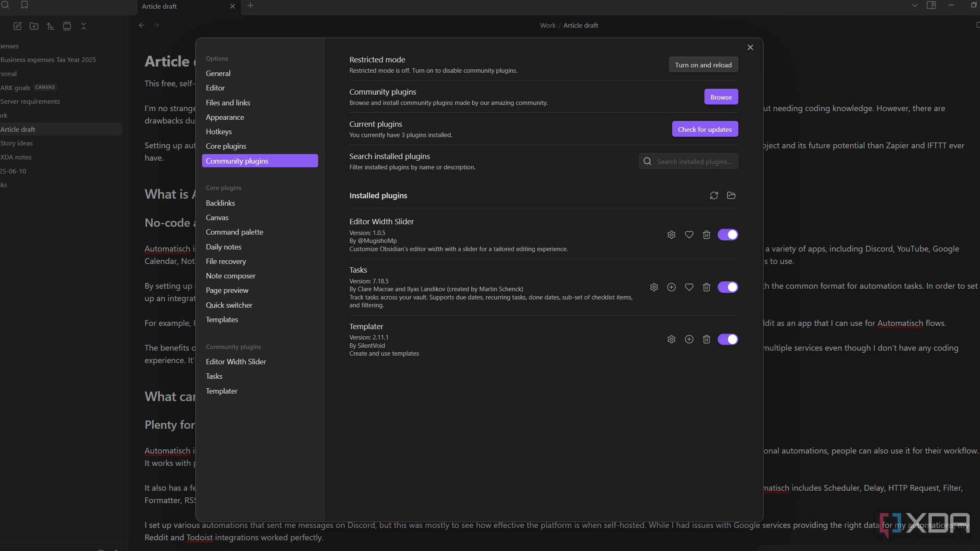This screenshot has height=551, width=980.
Task: Create a new note from sidebar toolbar
Action: 17,26
